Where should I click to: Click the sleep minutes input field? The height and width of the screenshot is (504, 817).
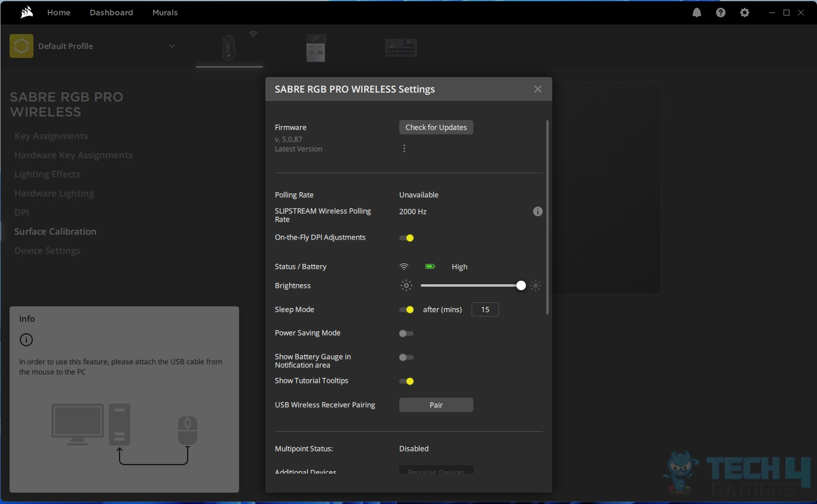pos(485,309)
